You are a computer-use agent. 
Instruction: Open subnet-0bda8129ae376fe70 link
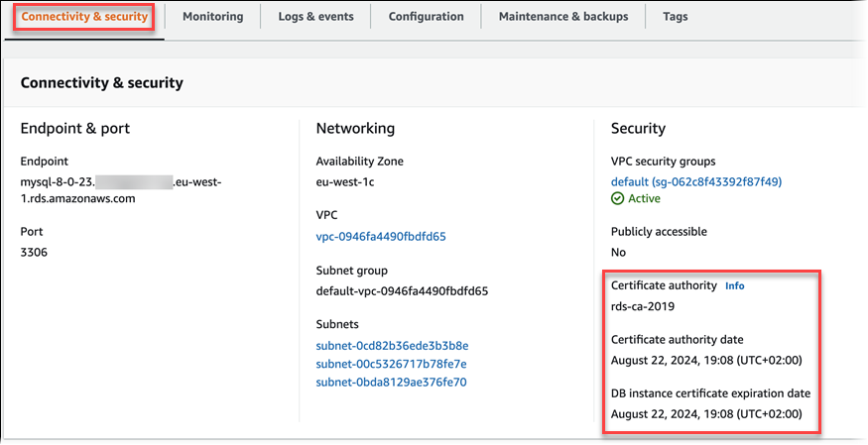click(x=391, y=382)
